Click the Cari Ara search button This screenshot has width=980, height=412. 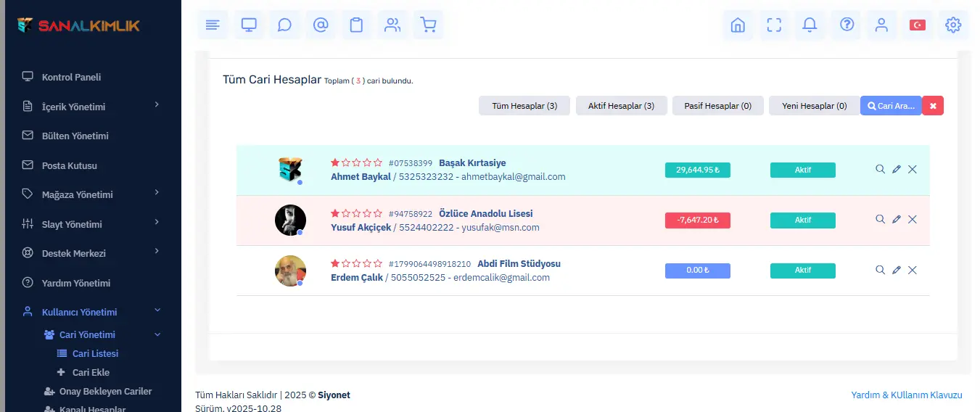tap(891, 106)
